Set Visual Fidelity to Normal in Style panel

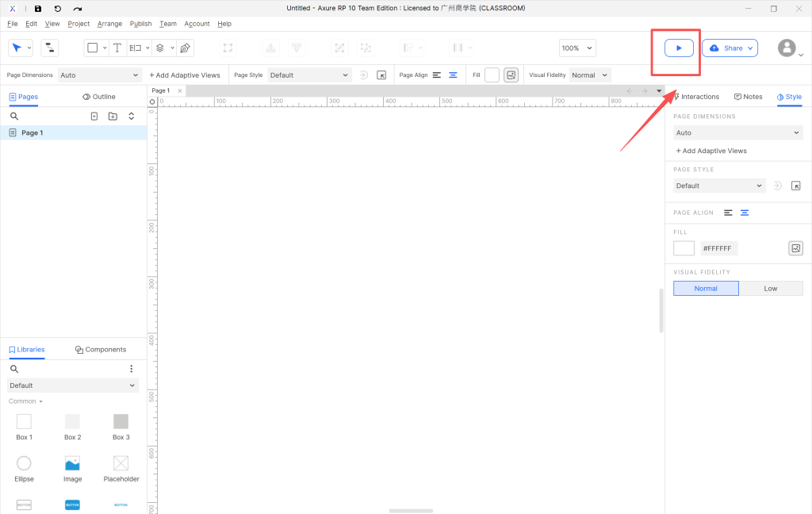[x=706, y=289]
